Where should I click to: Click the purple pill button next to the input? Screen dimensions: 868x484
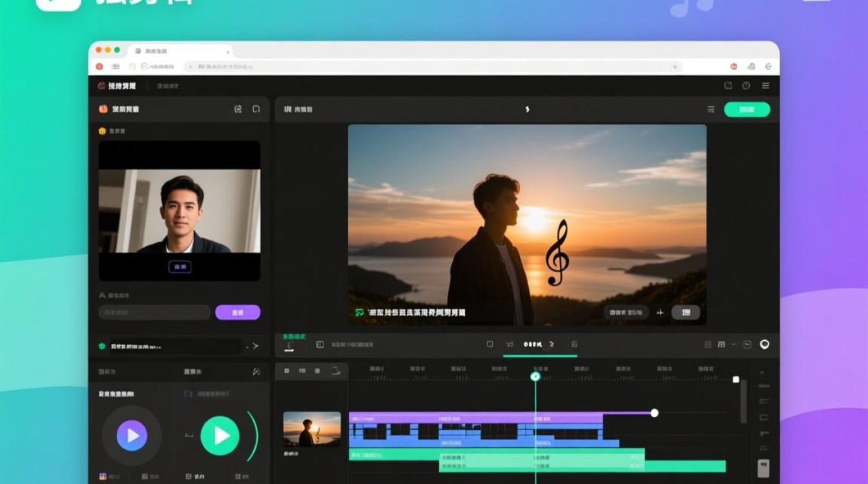[238, 312]
